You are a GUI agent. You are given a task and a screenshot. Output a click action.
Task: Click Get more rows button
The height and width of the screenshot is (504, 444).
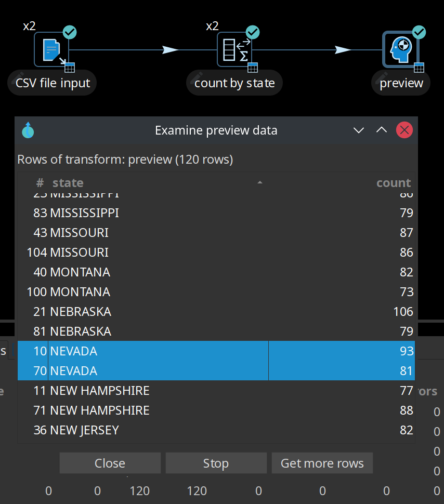point(322,463)
